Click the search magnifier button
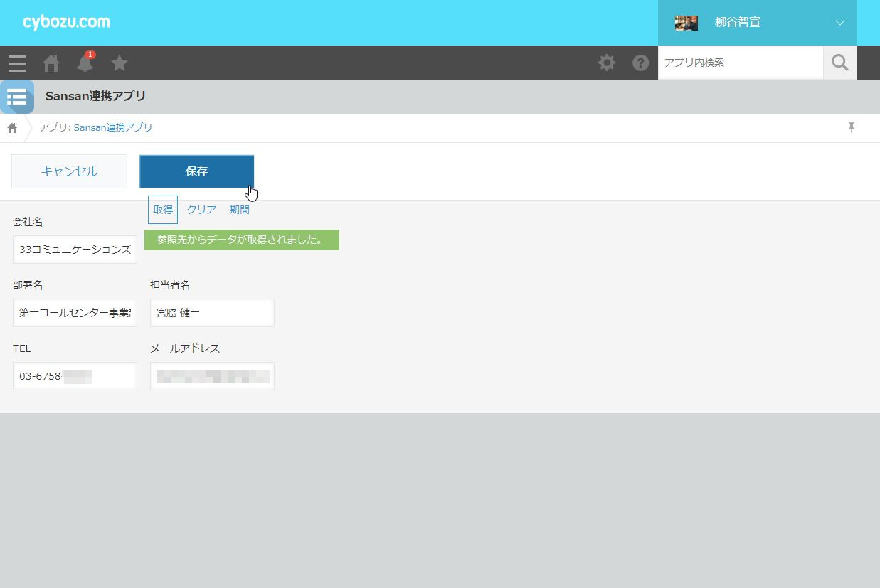The height and width of the screenshot is (588, 880). (x=840, y=63)
